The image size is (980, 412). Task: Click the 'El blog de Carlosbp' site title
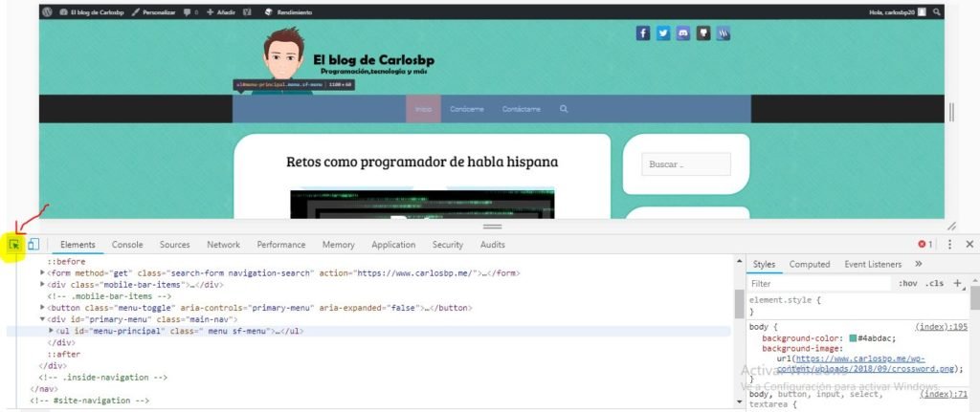tap(374, 60)
